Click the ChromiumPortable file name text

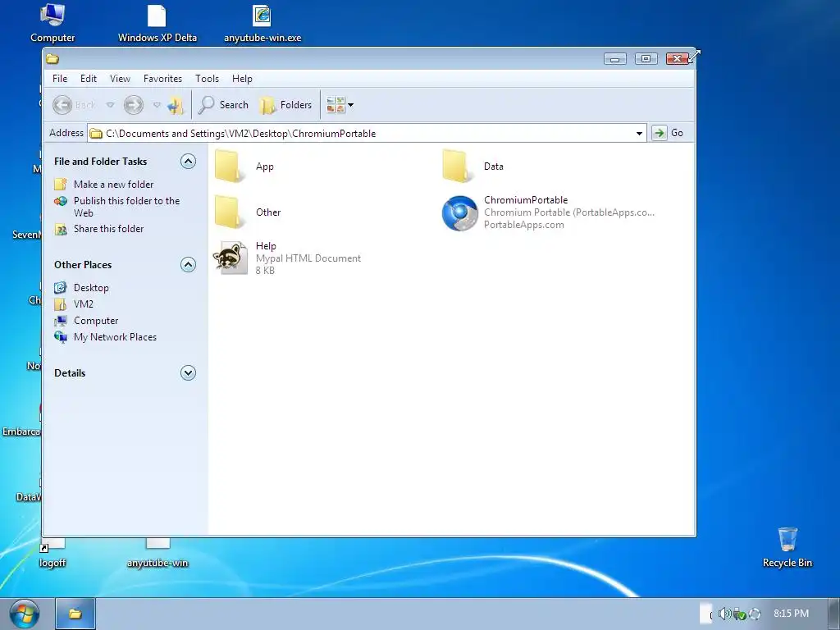[x=526, y=200]
